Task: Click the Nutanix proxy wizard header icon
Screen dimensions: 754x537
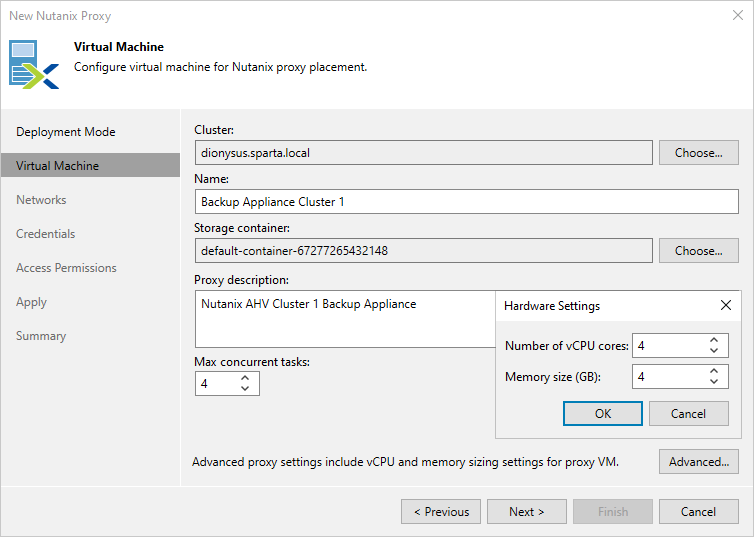Action: [35, 64]
